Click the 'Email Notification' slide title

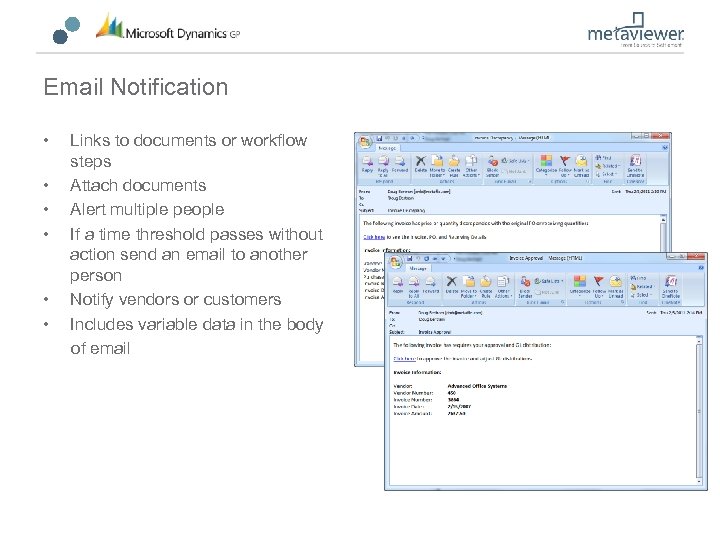(x=136, y=87)
